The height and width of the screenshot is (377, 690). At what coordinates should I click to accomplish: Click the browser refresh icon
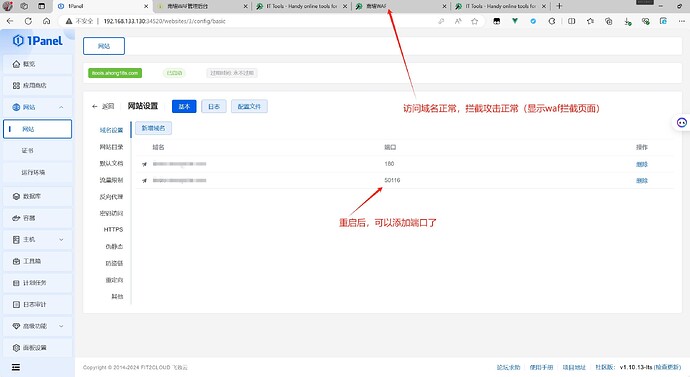click(28, 21)
